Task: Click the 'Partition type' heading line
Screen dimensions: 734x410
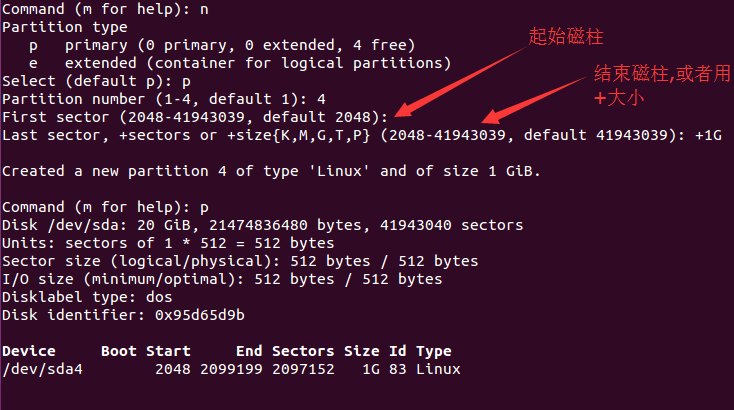Action: tap(65, 27)
